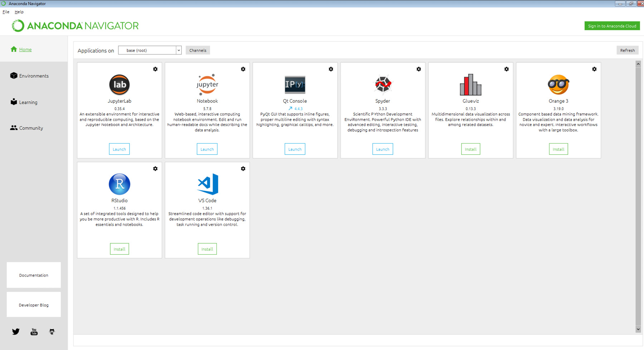Open gear options for VS Code
Viewport: 644px width, 350px height.
click(x=243, y=169)
